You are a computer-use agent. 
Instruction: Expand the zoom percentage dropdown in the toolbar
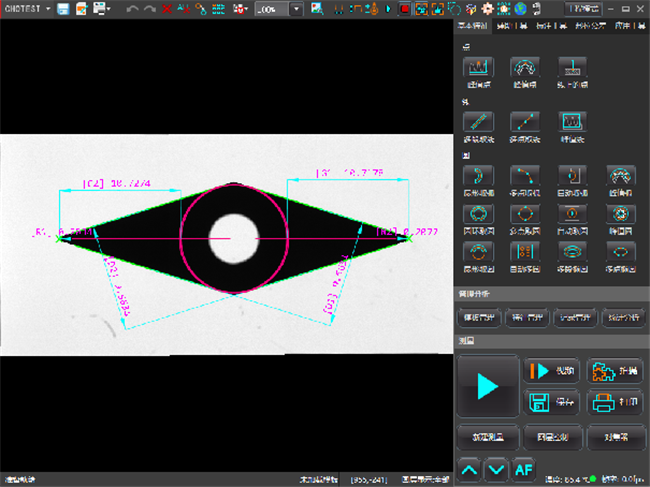click(x=297, y=9)
